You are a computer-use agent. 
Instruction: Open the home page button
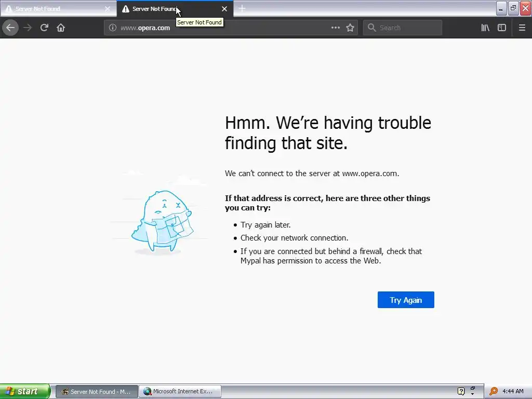tap(61, 28)
